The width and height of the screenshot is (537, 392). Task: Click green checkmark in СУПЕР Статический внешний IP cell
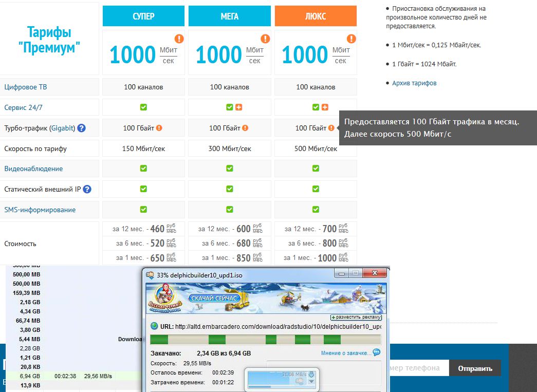143,189
